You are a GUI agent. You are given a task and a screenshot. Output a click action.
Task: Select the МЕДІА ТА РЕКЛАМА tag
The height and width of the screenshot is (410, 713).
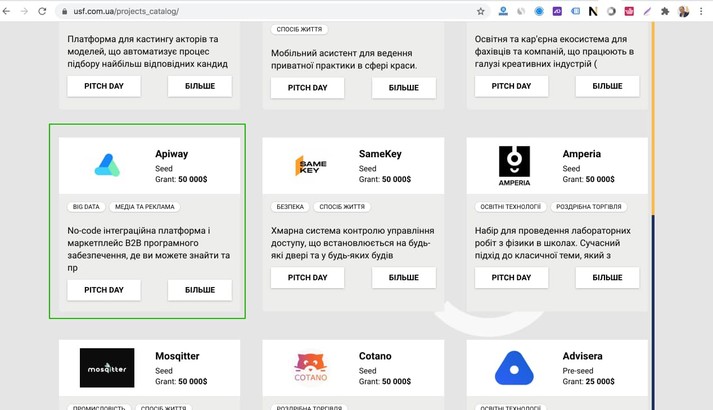[x=145, y=207]
